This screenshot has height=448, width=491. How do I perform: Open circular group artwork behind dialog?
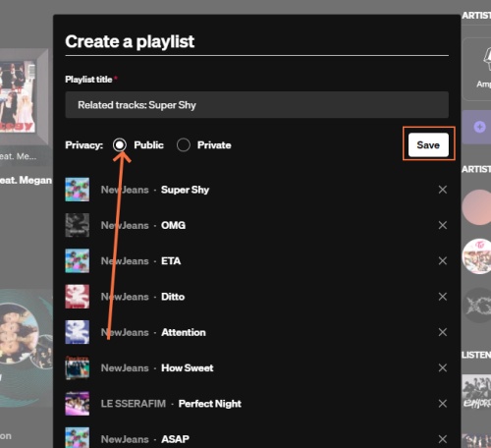(20, 332)
